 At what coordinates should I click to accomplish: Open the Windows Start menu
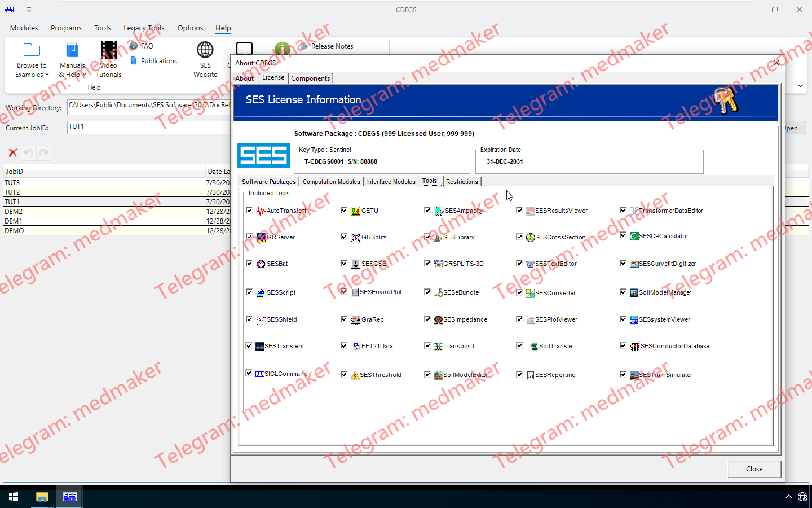coord(14,497)
